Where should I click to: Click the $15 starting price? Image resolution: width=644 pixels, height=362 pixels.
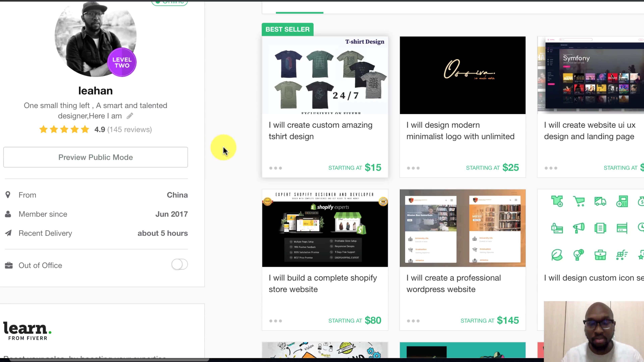click(373, 168)
